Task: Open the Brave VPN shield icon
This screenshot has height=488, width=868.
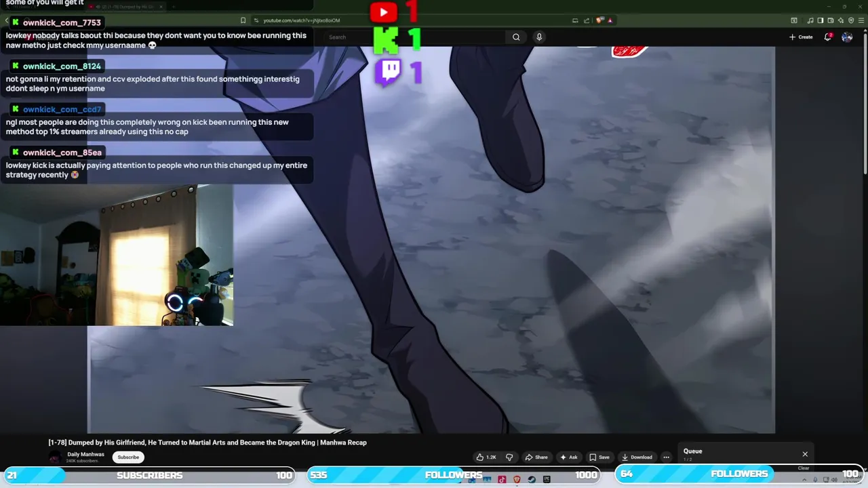Action: (x=851, y=20)
